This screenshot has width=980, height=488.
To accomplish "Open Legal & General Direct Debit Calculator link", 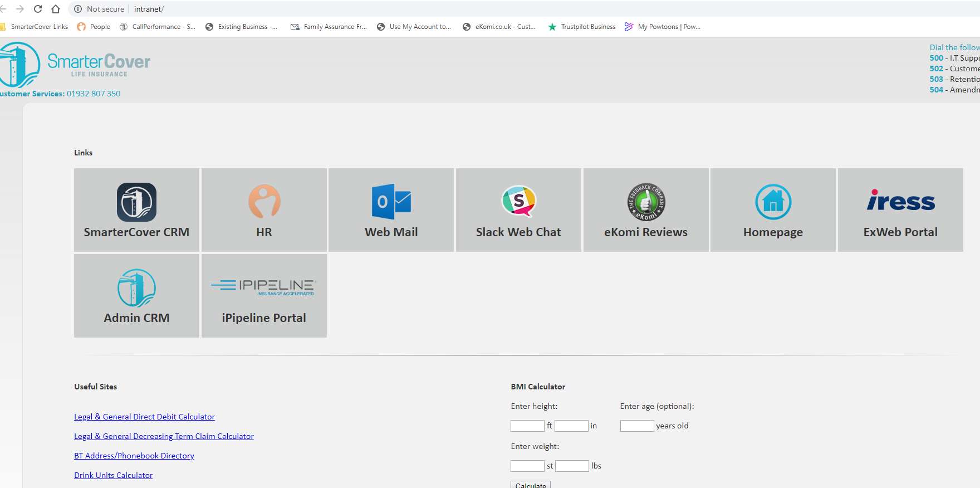I will [144, 417].
